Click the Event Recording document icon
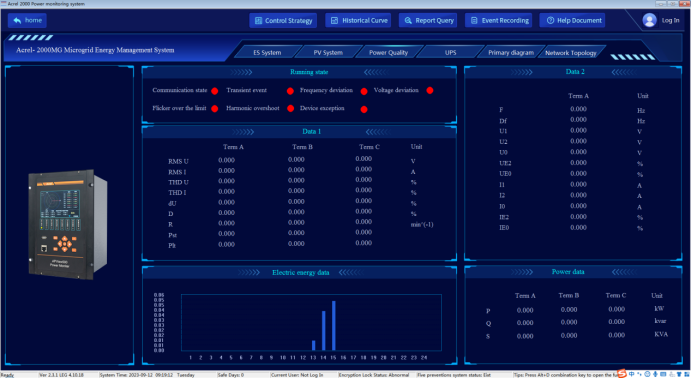The height and width of the screenshot is (378, 692). 474,20
